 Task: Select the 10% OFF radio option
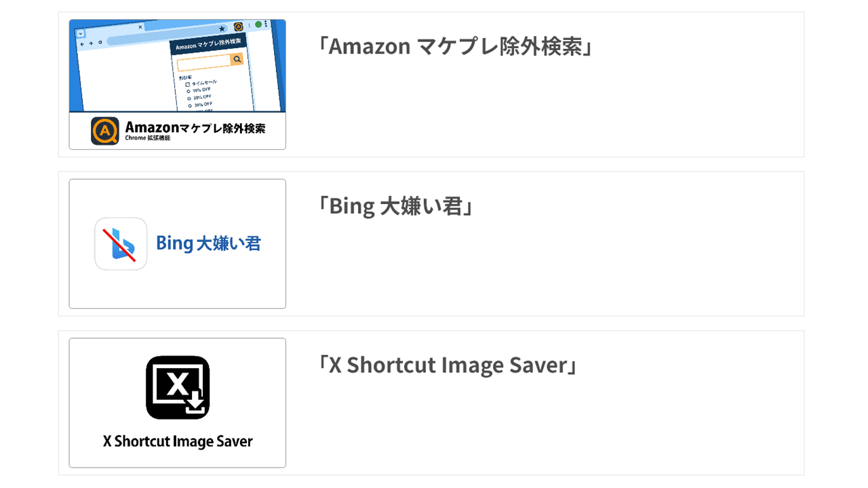pyautogui.click(x=189, y=91)
